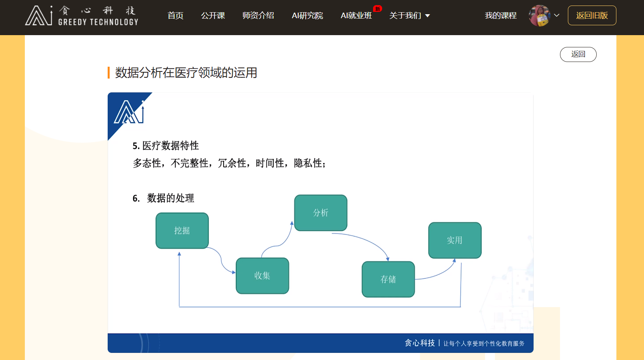Navigate to 师资介绍
The width and height of the screenshot is (644, 360).
pos(259,15)
